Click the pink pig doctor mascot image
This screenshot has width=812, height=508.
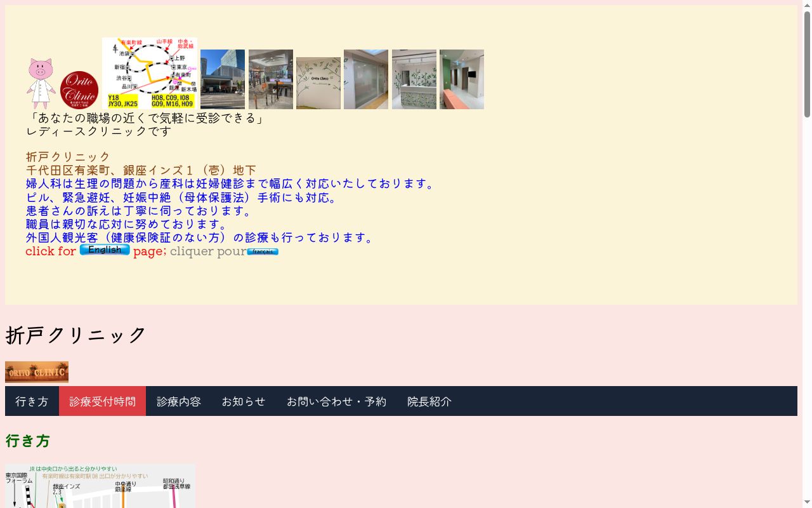click(41, 84)
